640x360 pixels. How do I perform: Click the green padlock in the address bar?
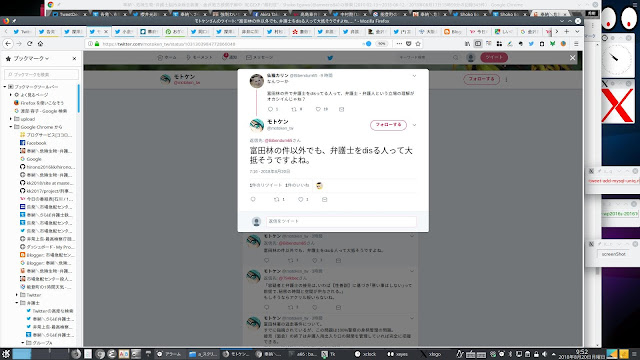tap(97, 44)
